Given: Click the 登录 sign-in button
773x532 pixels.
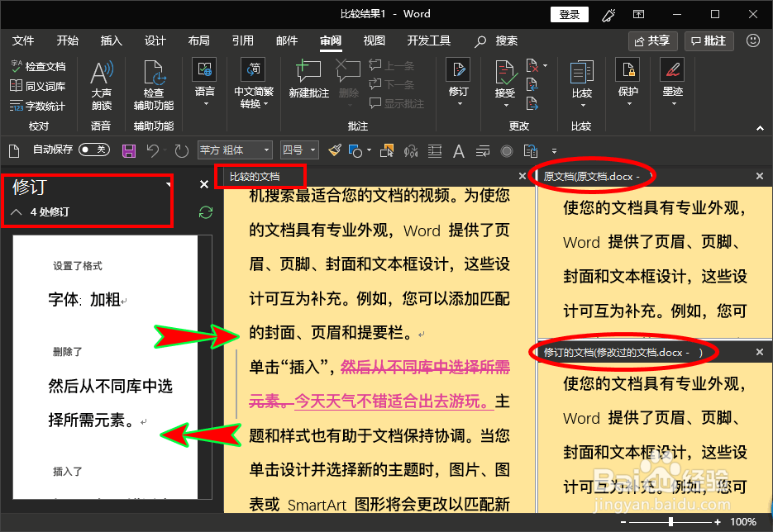Looking at the screenshot, I should click(569, 14).
